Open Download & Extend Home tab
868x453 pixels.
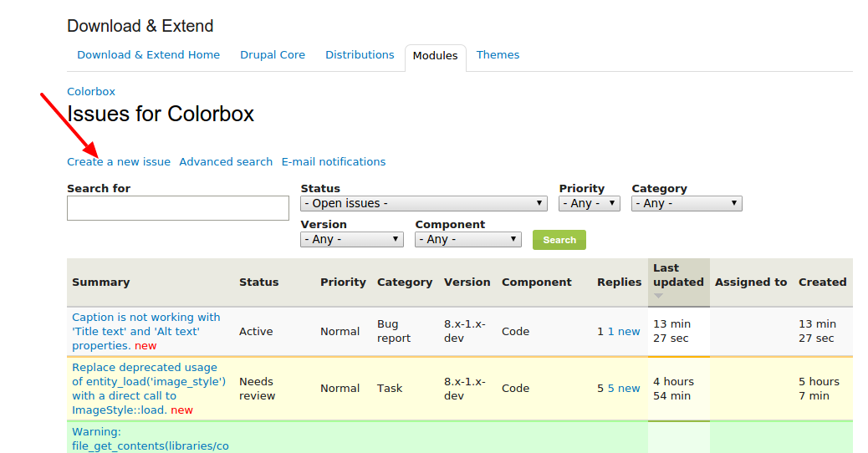(148, 55)
